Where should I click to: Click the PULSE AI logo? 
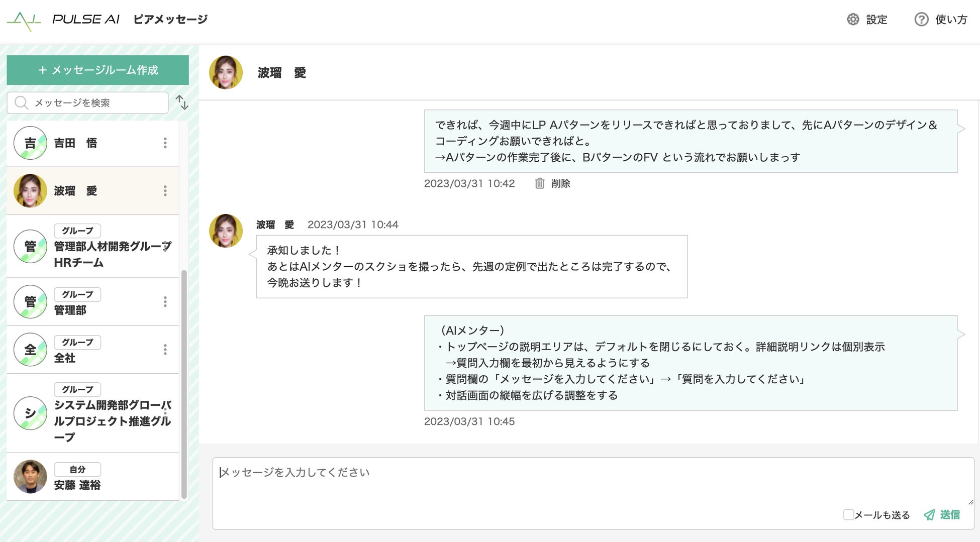(x=63, y=20)
